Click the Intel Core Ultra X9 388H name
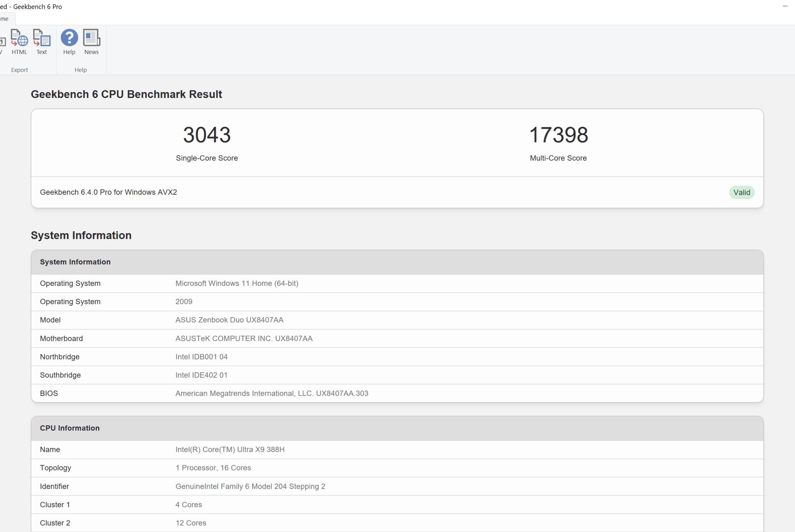795x532 pixels. [x=230, y=450]
